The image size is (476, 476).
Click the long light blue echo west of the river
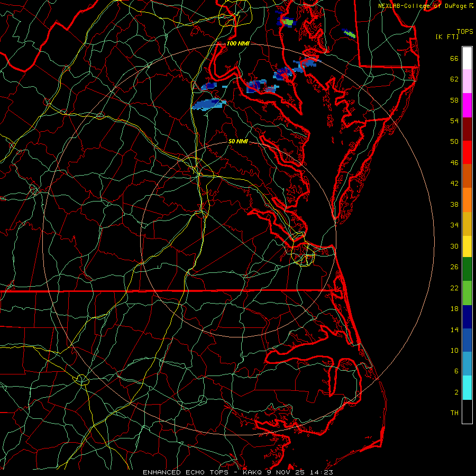tap(209, 104)
